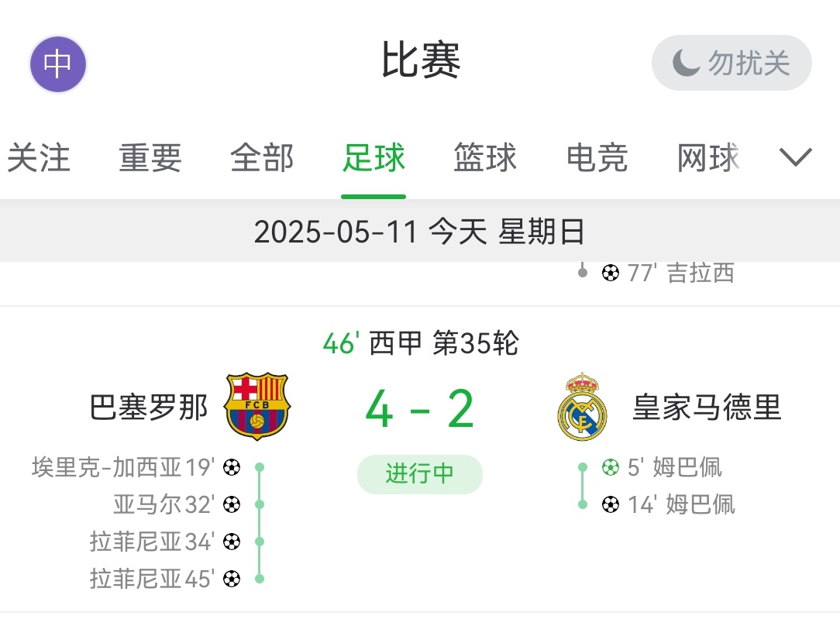
Task: Open the 全部 tab
Action: pyautogui.click(x=262, y=158)
